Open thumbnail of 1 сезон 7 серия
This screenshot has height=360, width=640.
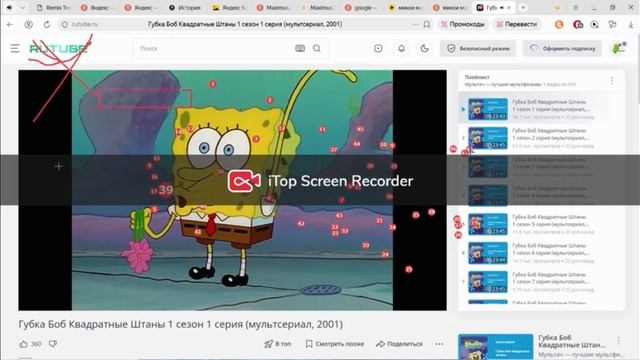point(488,282)
